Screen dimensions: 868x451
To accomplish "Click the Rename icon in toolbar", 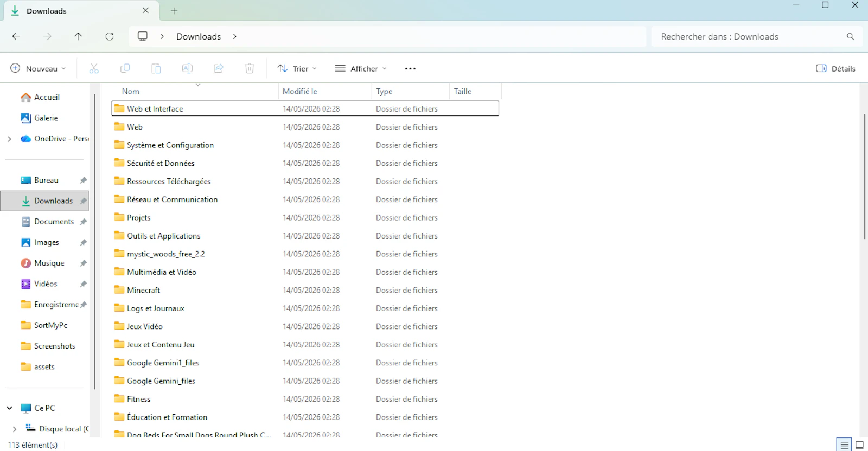I will coord(187,68).
